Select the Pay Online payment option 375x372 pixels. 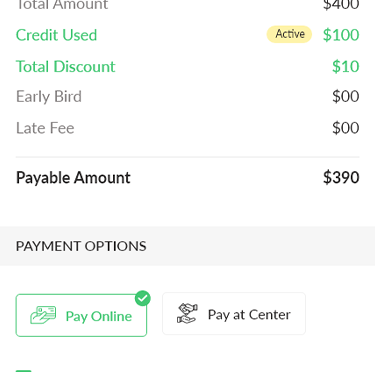click(x=81, y=315)
